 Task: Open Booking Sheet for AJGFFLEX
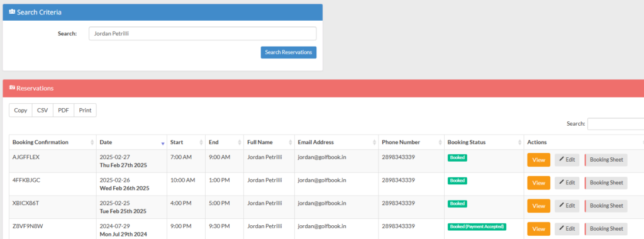(606, 160)
